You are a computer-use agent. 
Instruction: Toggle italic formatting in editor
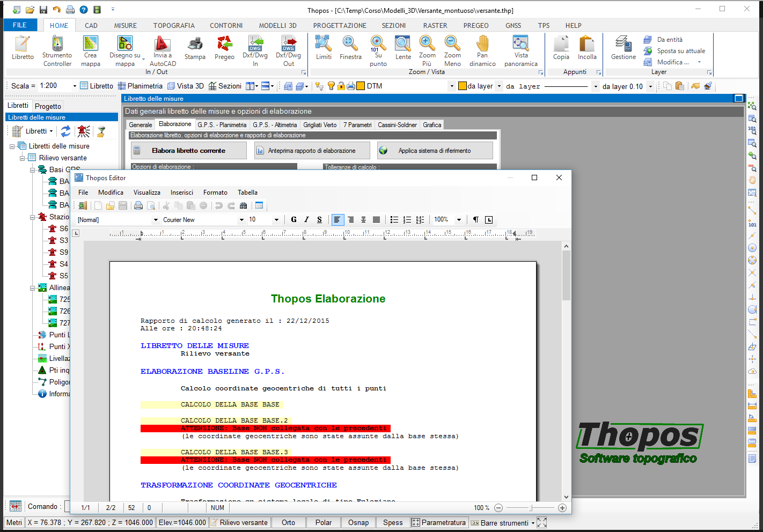coord(306,219)
